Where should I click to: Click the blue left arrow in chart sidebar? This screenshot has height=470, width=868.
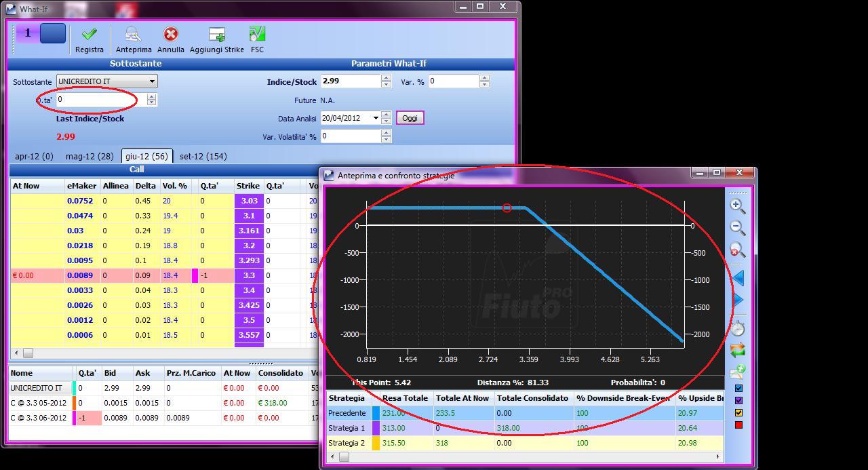(x=738, y=277)
